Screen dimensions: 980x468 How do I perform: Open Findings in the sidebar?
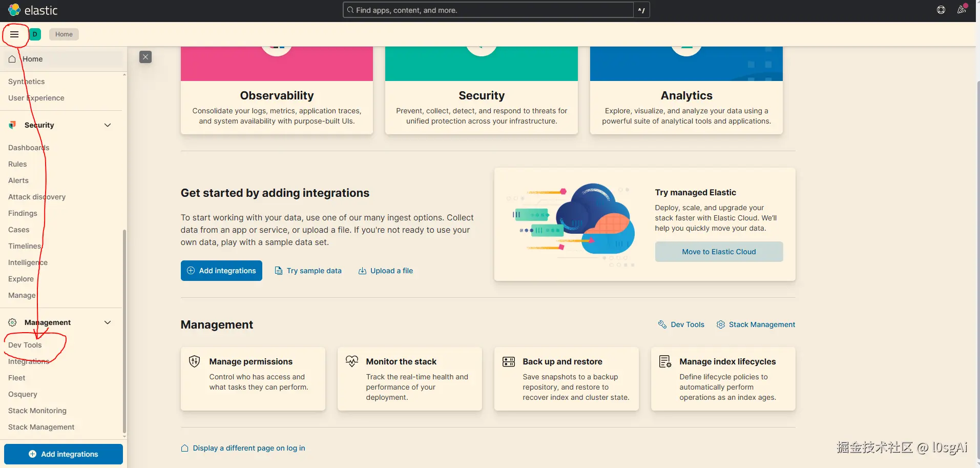(23, 213)
